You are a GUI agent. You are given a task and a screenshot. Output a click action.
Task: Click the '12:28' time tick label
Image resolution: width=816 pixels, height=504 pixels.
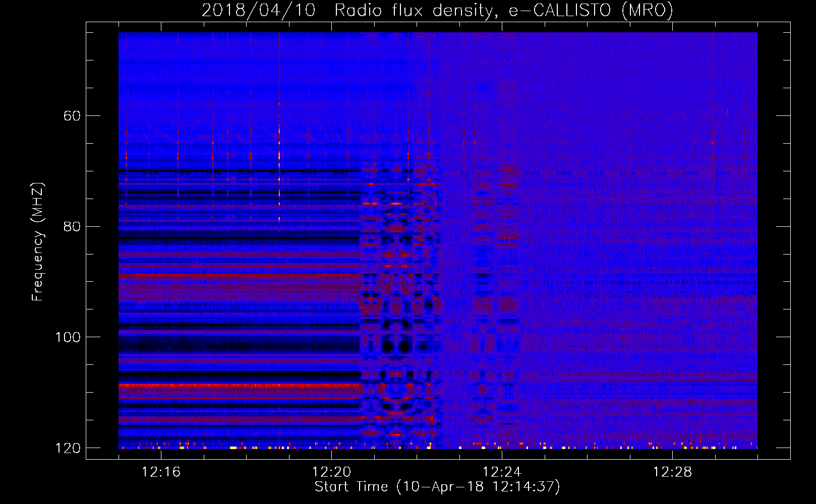[672, 472]
